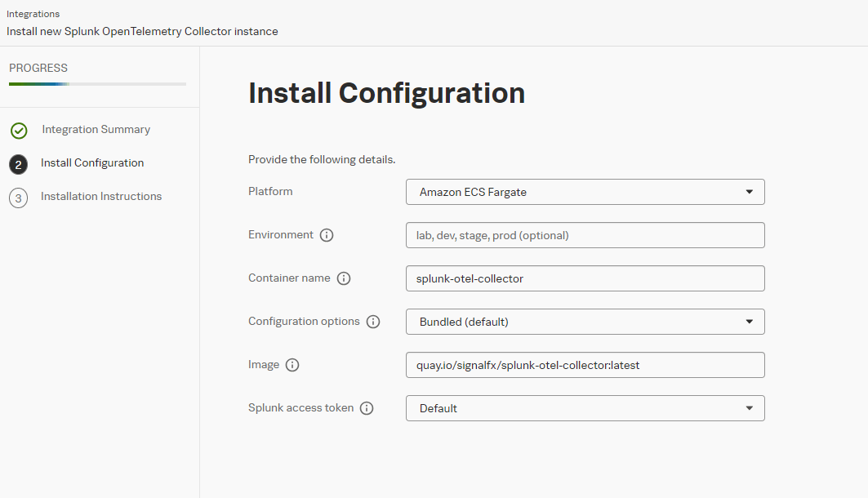Click the Image field with quay.io path
The image size is (868, 498).
[585, 365]
